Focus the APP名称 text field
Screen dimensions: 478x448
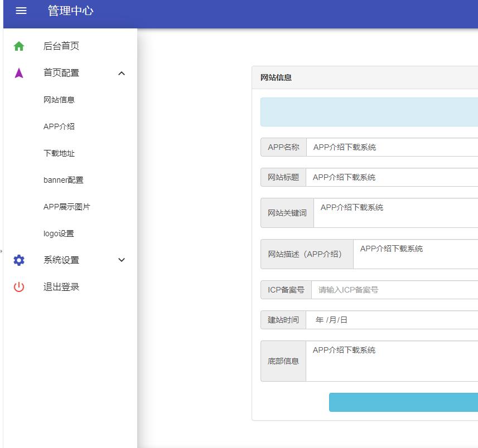pyautogui.click(x=392, y=148)
